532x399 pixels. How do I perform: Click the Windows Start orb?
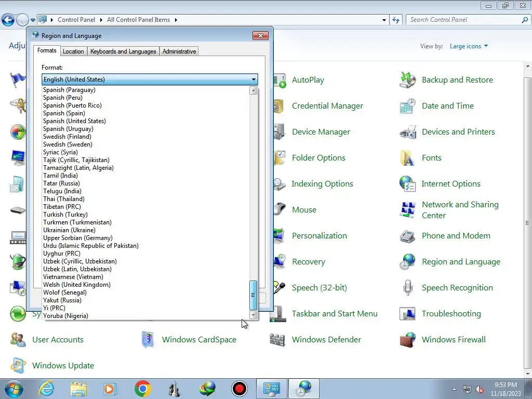(14, 389)
